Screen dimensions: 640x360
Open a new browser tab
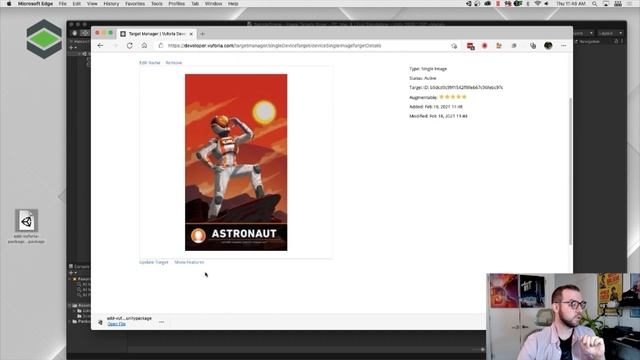point(202,34)
